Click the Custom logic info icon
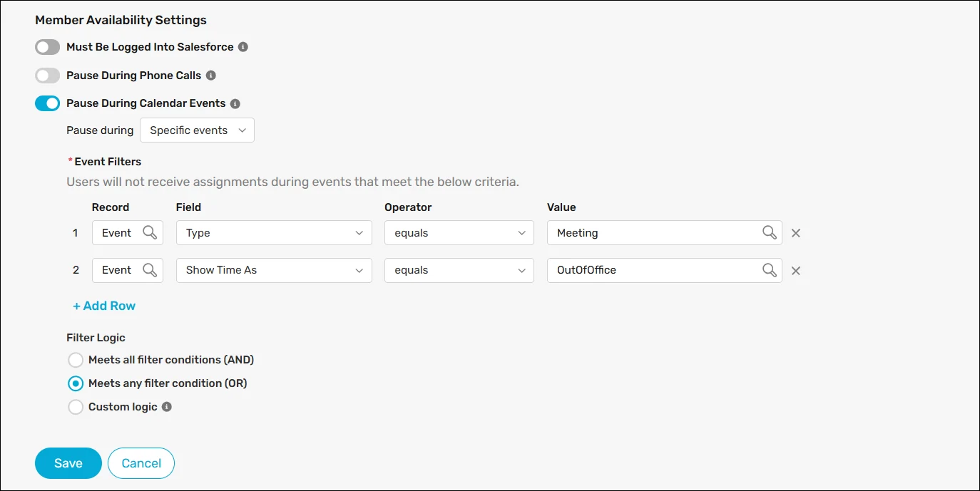This screenshot has width=980, height=491. 167,407
